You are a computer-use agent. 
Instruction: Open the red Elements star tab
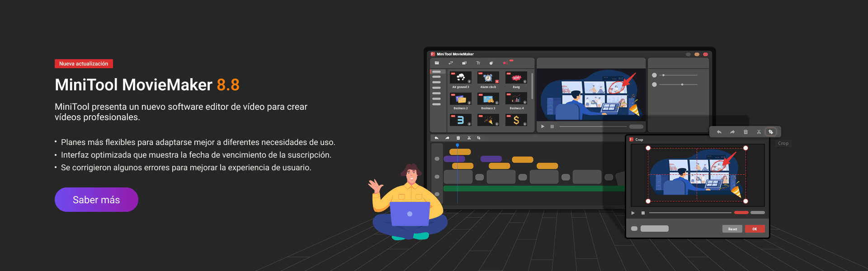click(x=505, y=63)
